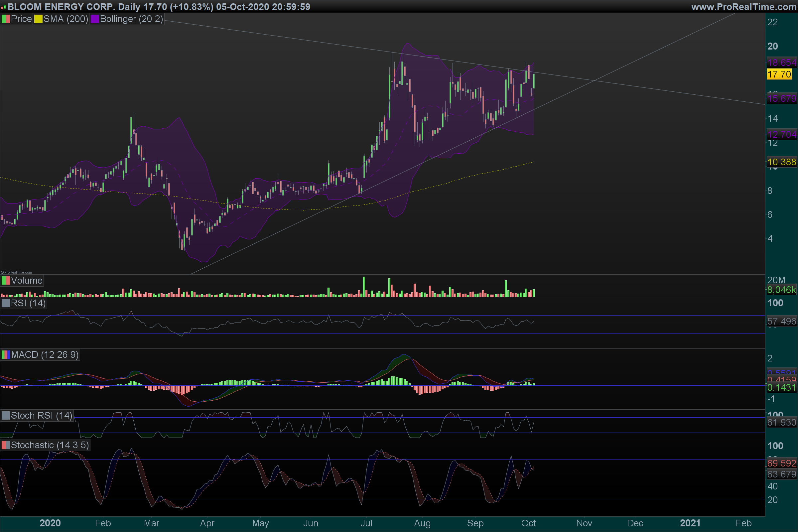Viewport: 798px width, 532px height.
Task: Click the yellow SMA (200) swatch
Action: 38,19
